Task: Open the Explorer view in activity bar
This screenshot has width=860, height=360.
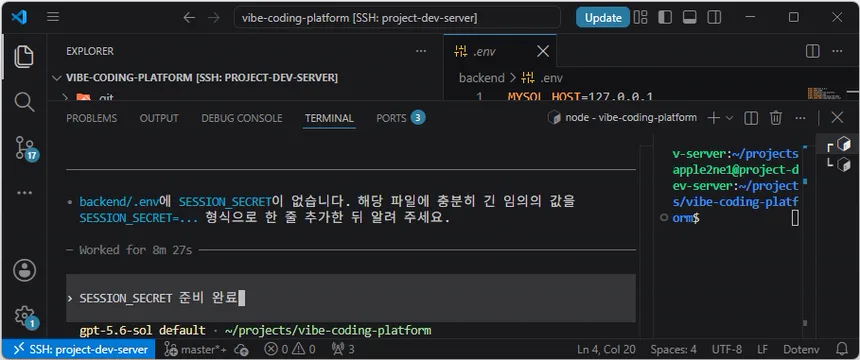Action: coord(24,57)
